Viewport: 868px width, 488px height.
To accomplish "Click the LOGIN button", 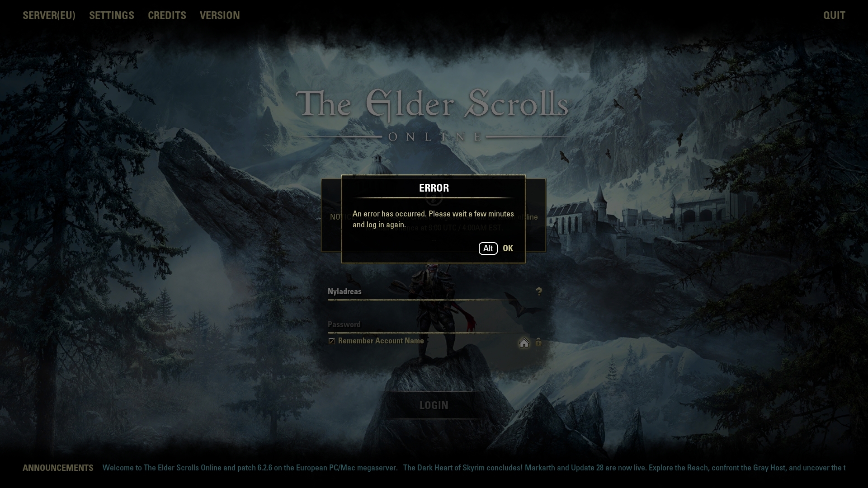I will coord(434,405).
